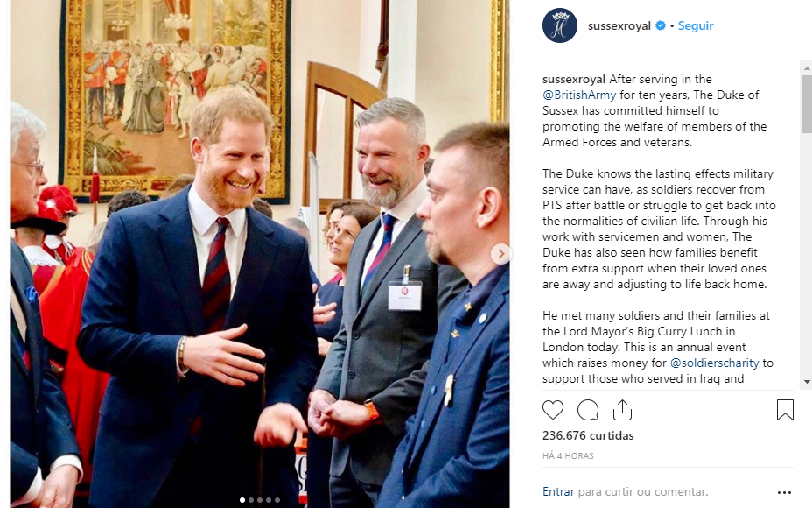Save the post with the bookmark icon
812x508 pixels.
(x=785, y=410)
